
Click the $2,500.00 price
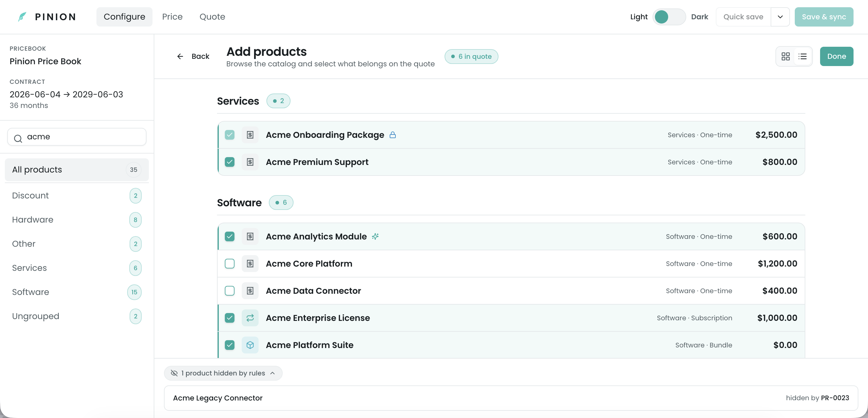pyautogui.click(x=776, y=135)
